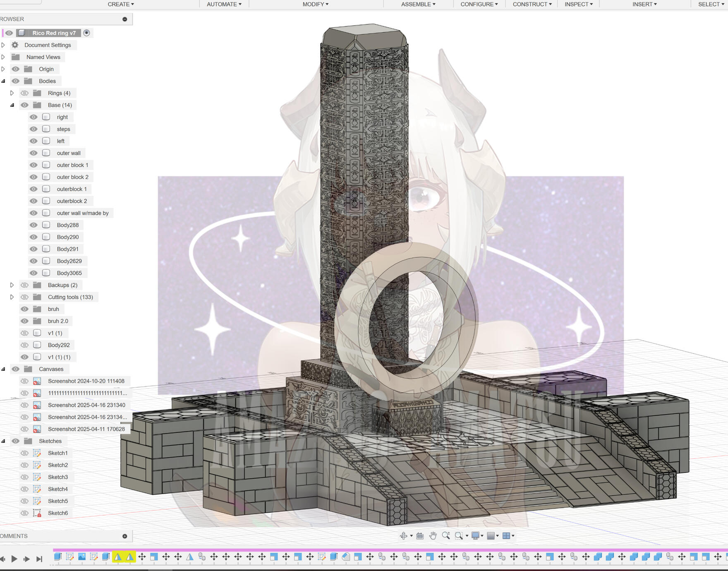Open the INSPECT menu
Screen dimensions: 728x571
(x=578, y=4)
